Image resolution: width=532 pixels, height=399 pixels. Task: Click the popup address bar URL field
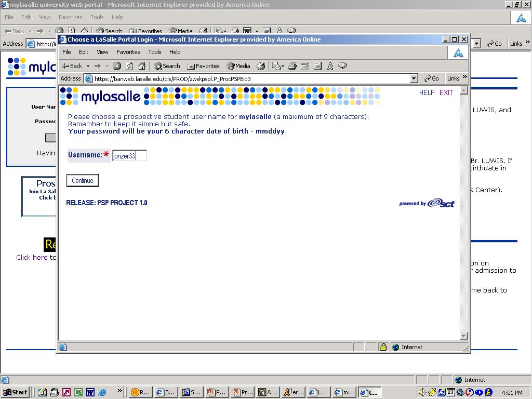(247, 79)
